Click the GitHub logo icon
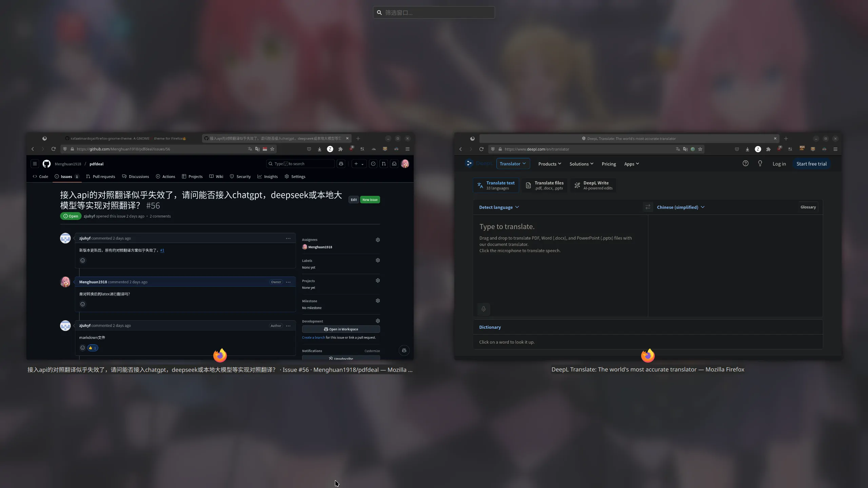This screenshot has height=488, width=868. coord(46,164)
